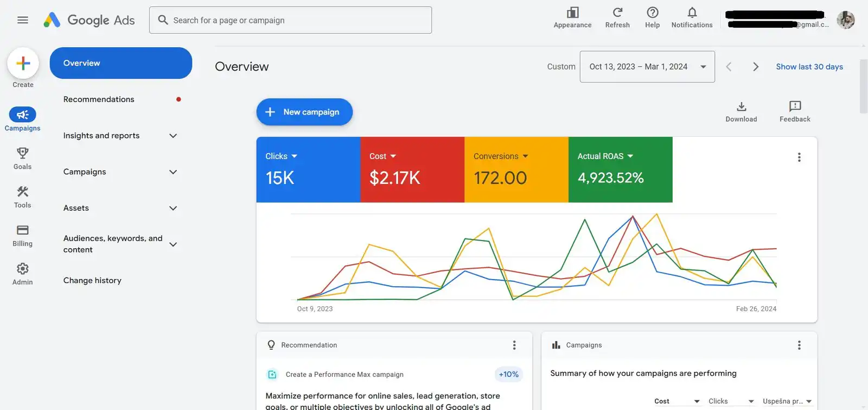
Task: Open the Appearance settings
Action: 572,17
